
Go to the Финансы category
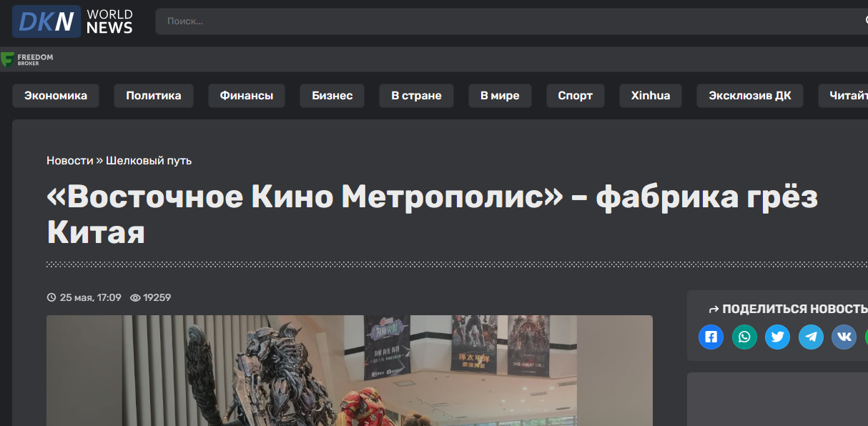(247, 96)
